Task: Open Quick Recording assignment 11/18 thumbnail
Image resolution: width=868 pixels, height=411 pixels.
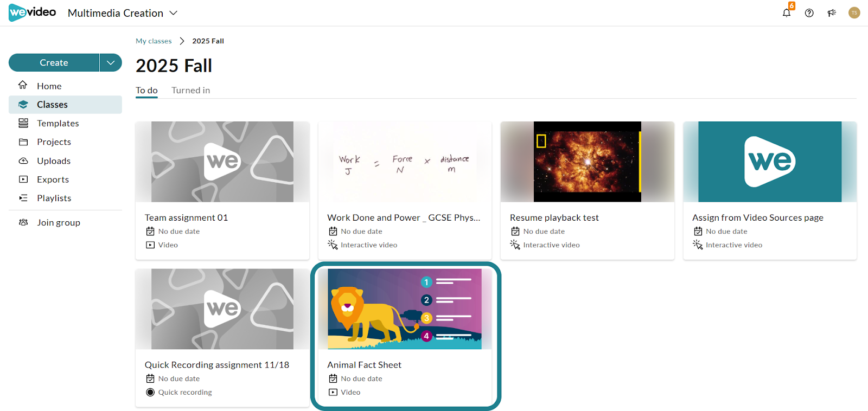Action: pyautogui.click(x=222, y=309)
